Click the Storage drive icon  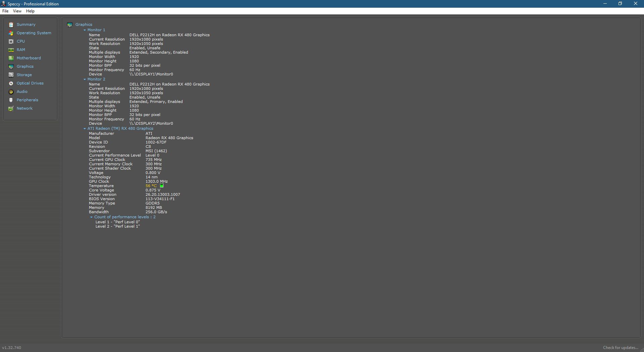click(x=11, y=75)
